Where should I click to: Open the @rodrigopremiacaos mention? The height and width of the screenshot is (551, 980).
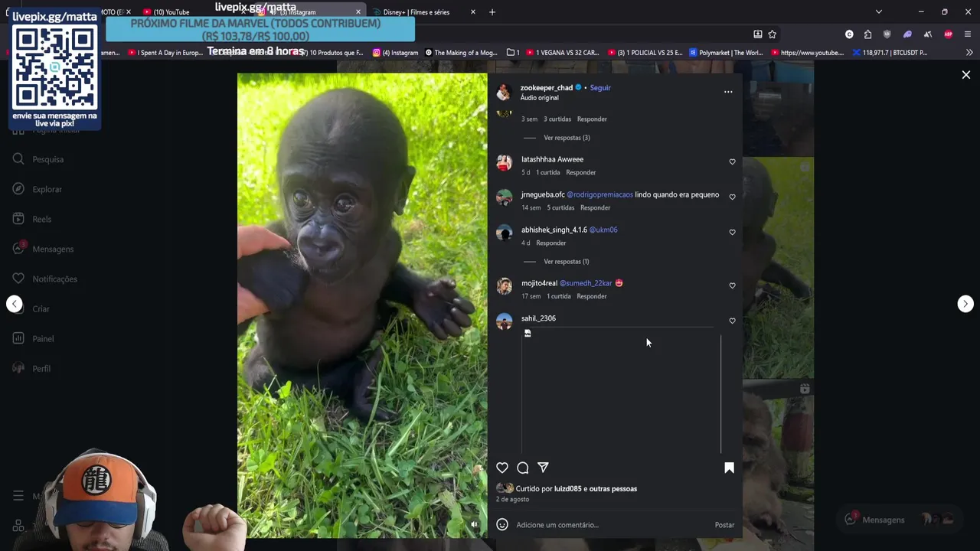pyautogui.click(x=599, y=195)
